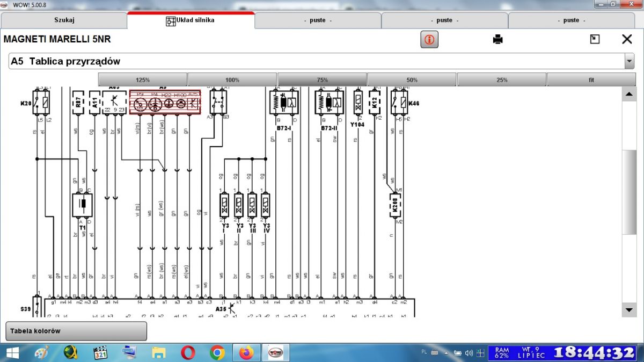Switch to the Szukaj tab
The image size is (644, 362).
(64, 20)
